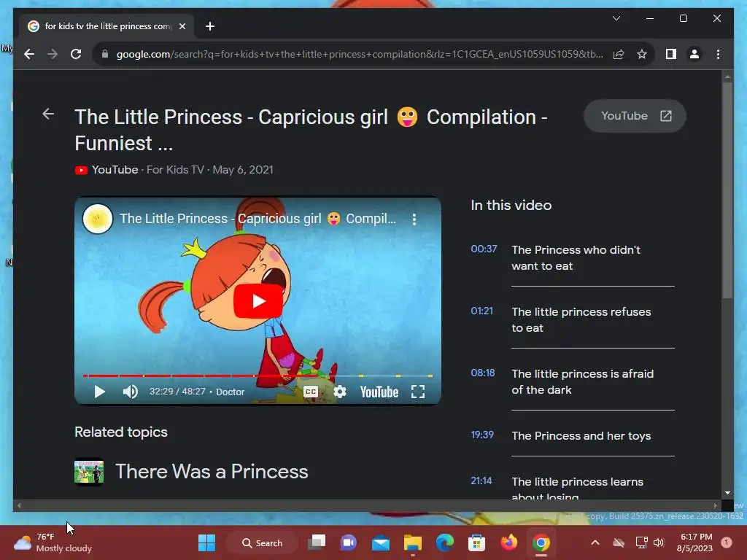
Task: Mute the video with the speaker icon
Action: pos(130,392)
